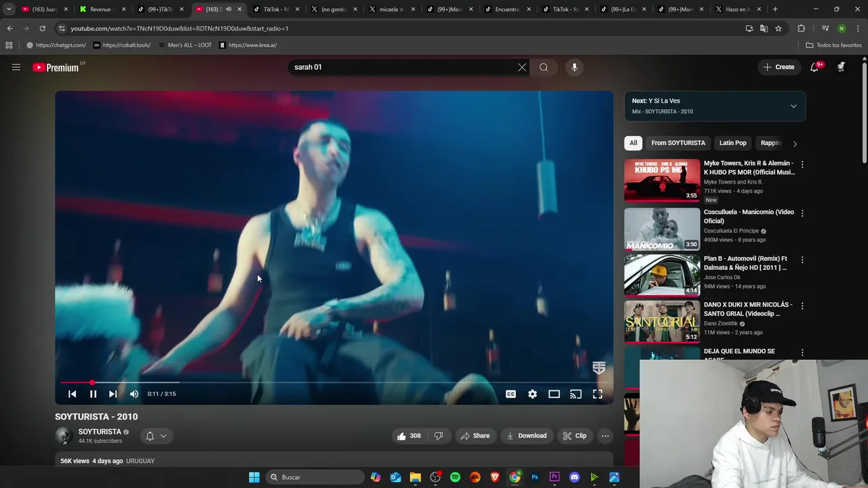Open options for SANTO GRIAL video

point(802,306)
